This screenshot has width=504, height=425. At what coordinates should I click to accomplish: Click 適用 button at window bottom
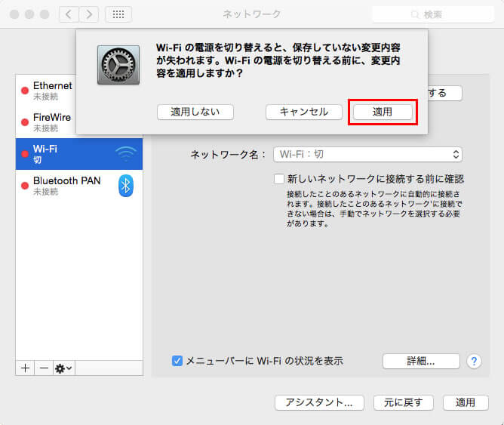[466, 402]
